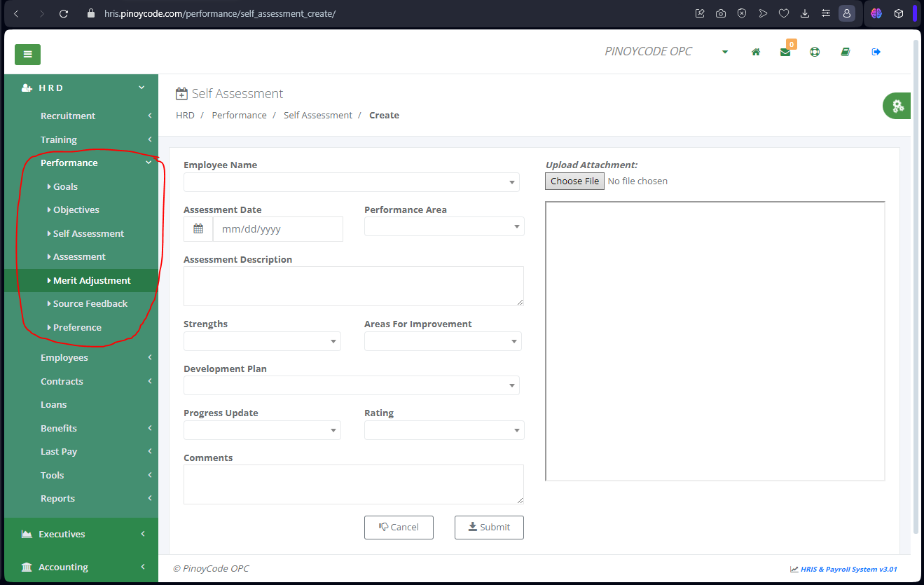Click the Executives chart icon in sidebar

27,534
